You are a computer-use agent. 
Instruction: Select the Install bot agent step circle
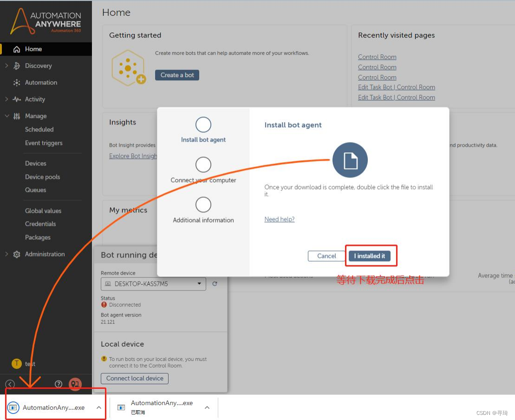[x=203, y=124]
